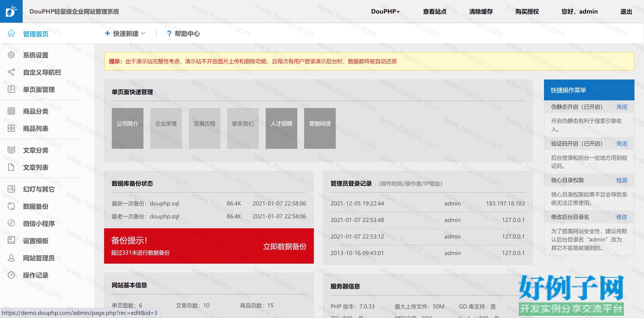
Task: Click 修改 next to 修改后台目录名
Action: [622, 217]
